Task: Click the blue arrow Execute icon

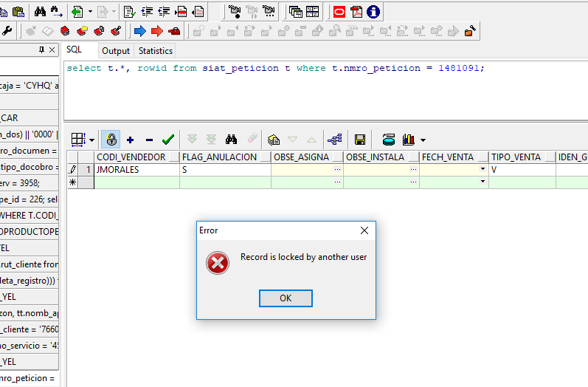Action: pyautogui.click(x=139, y=31)
